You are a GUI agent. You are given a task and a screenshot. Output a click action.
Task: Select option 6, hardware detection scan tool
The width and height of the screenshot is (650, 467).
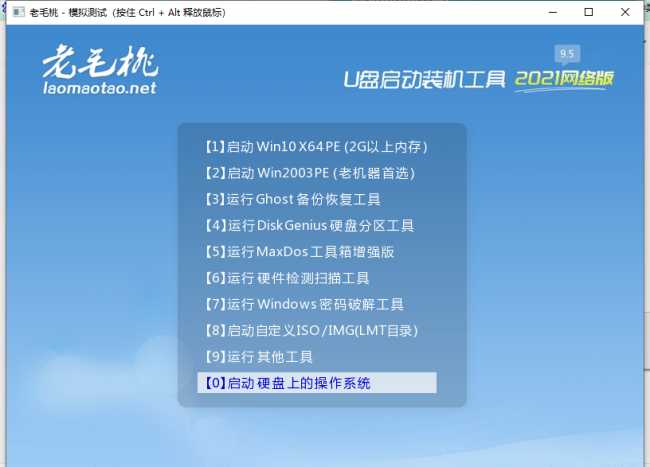(287, 278)
